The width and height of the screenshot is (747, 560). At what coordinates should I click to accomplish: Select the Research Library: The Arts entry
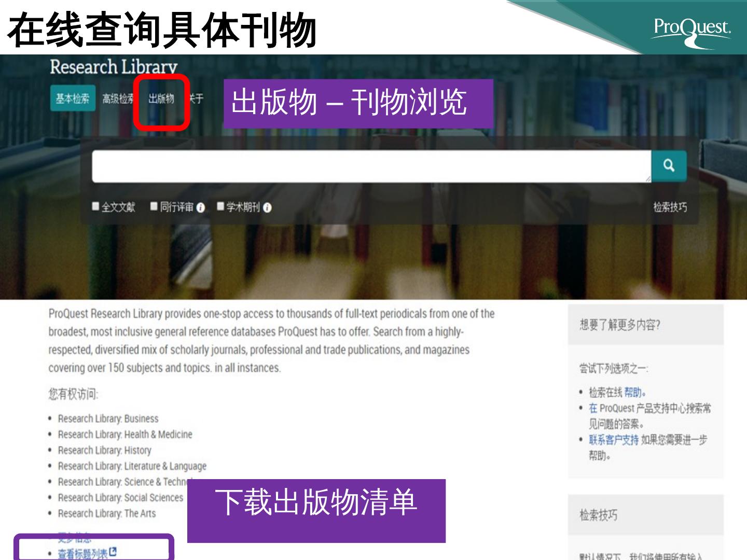pos(107,513)
